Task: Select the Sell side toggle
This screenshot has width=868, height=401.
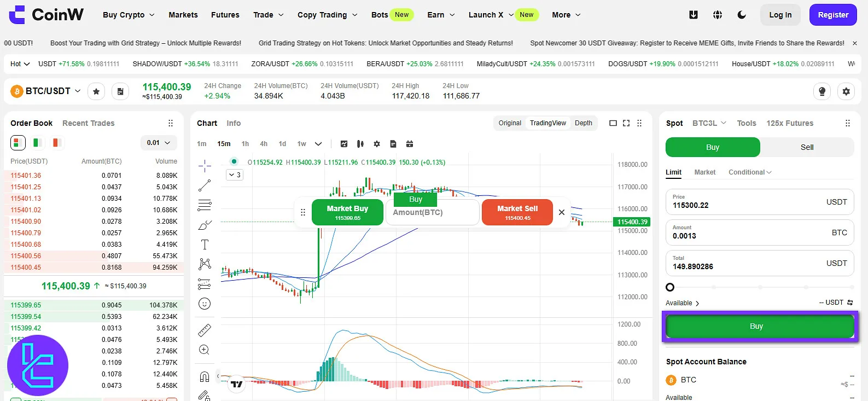Action: coord(807,147)
